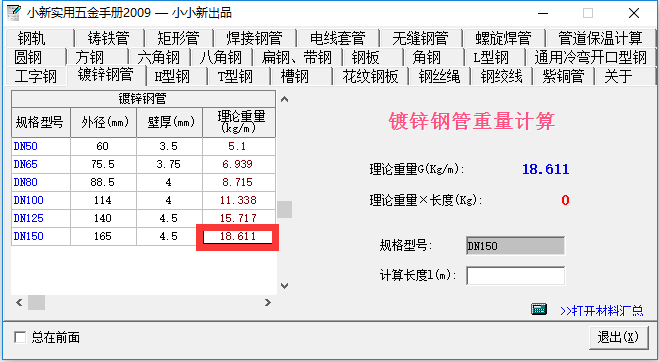Click the horizontal scrollbar thumb under the table
Viewport: 660px width, 362px height.
tap(37, 302)
